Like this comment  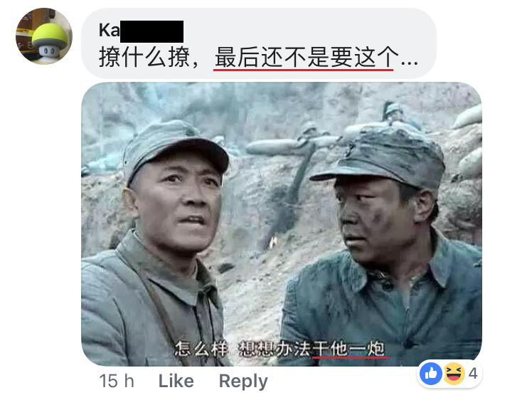[176, 381]
